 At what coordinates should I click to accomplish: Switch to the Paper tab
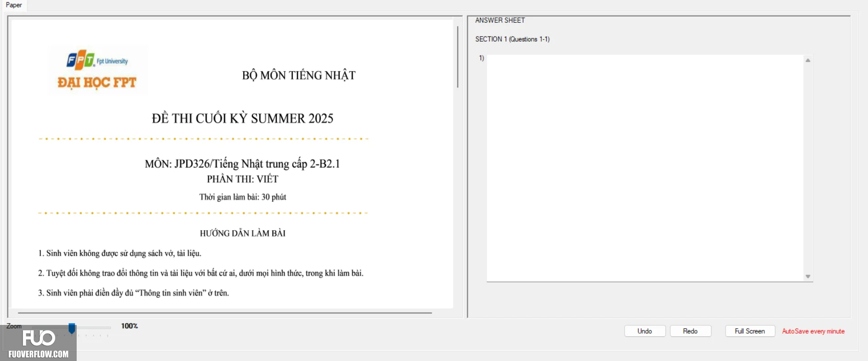tap(14, 5)
